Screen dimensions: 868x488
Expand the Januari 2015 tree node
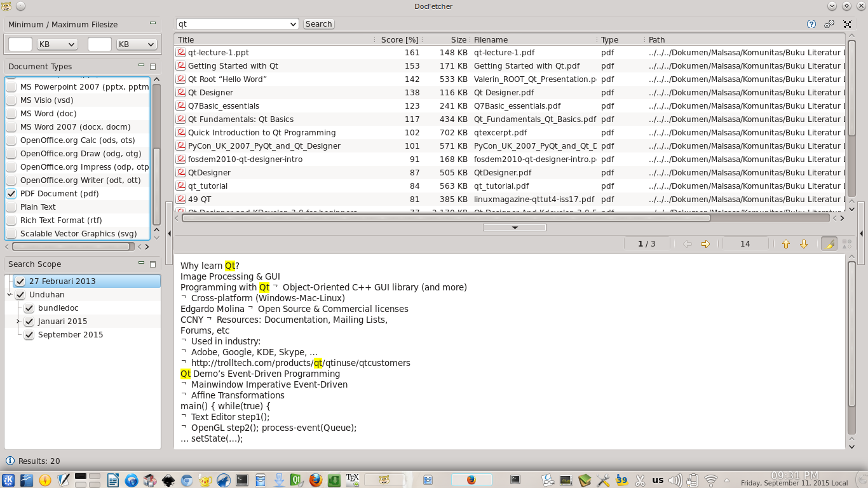tap(17, 321)
